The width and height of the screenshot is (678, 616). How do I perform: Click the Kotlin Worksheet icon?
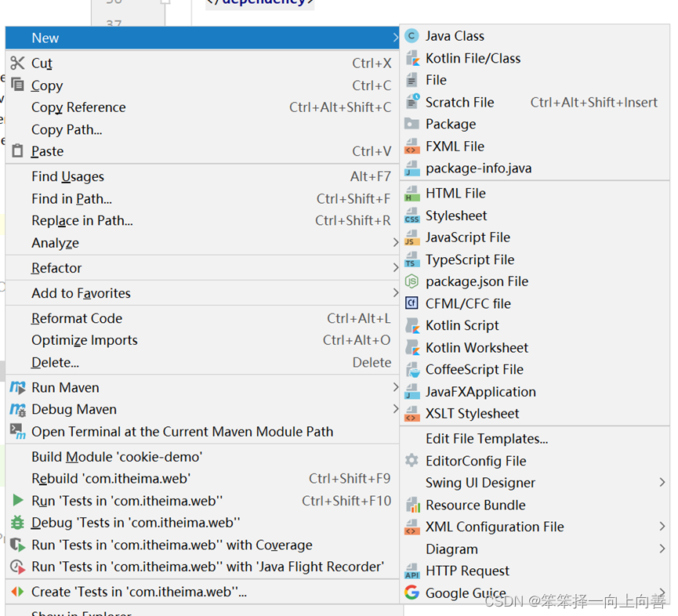[412, 347]
